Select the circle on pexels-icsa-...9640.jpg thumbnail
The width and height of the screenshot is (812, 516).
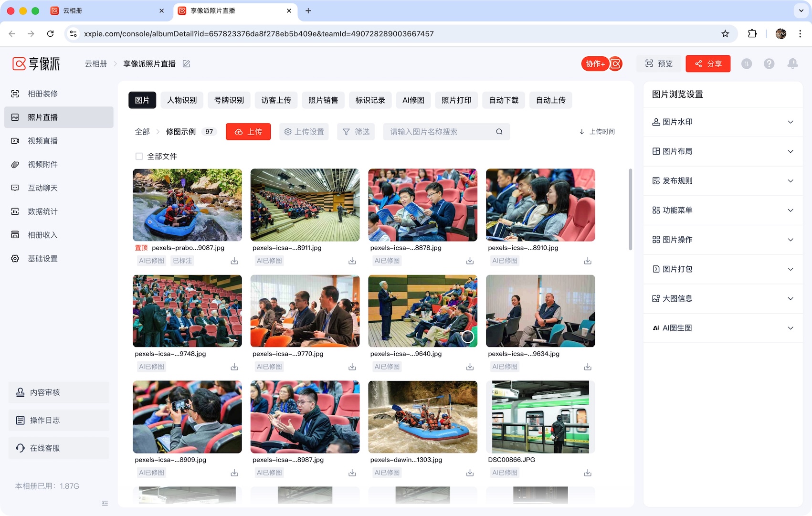pos(467,337)
